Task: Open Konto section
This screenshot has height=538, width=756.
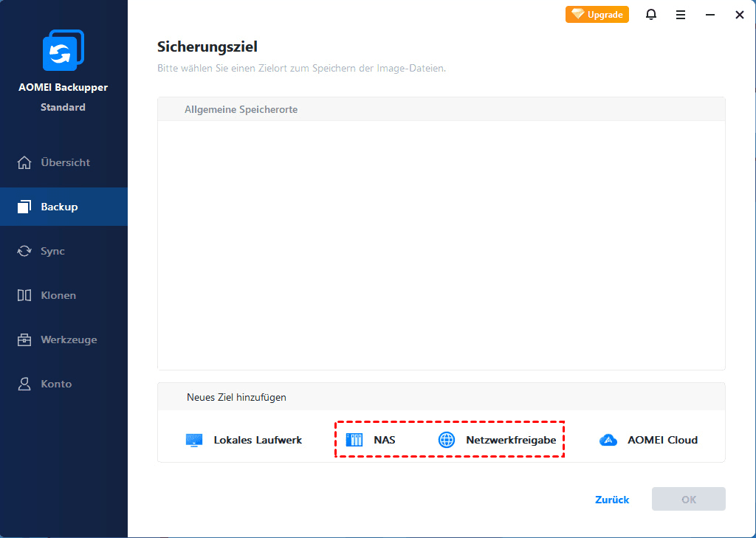Action: [x=63, y=384]
